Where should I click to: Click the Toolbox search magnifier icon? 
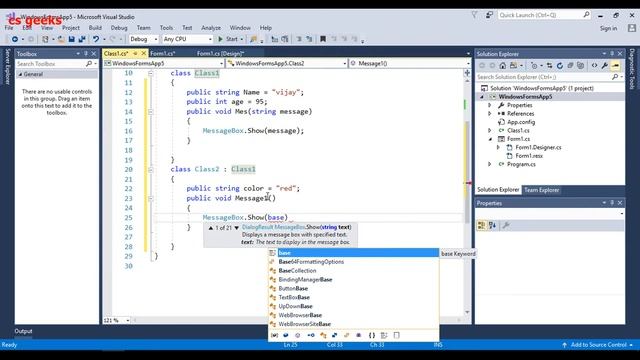[89, 64]
